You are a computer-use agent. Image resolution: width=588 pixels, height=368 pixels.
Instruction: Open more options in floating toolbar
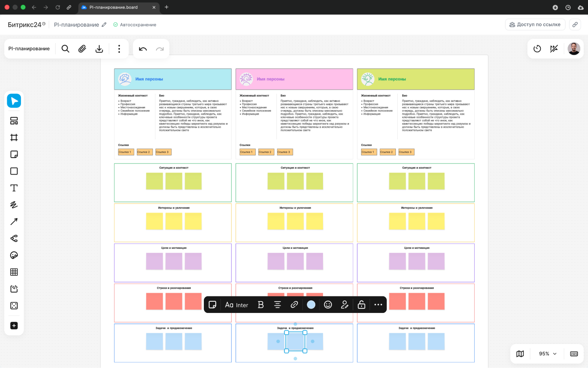(x=378, y=305)
